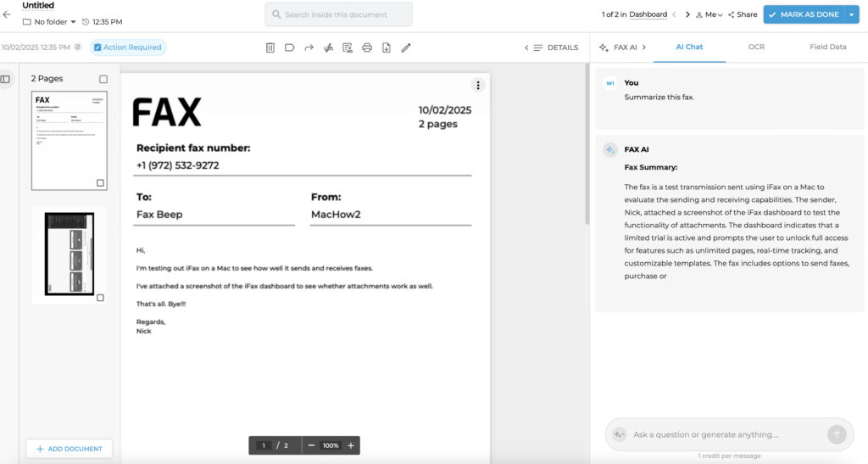Image resolution: width=868 pixels, height=464 pixels.
Task: Click the Untitled document title
Action: tap(38, 6)
